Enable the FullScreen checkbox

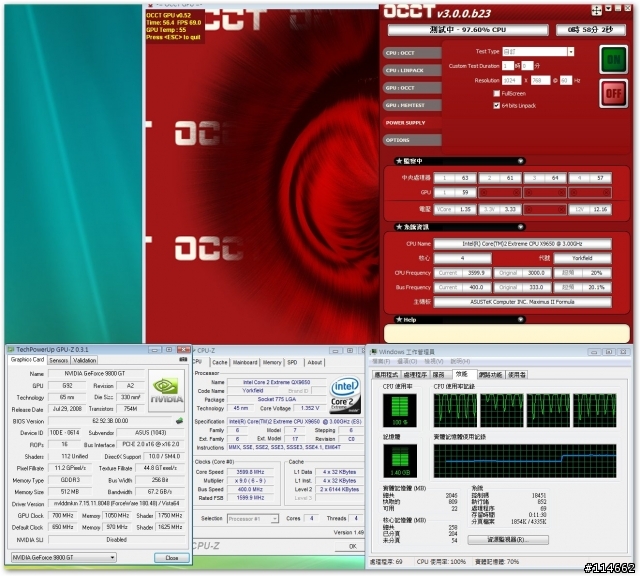click(496, 93)
